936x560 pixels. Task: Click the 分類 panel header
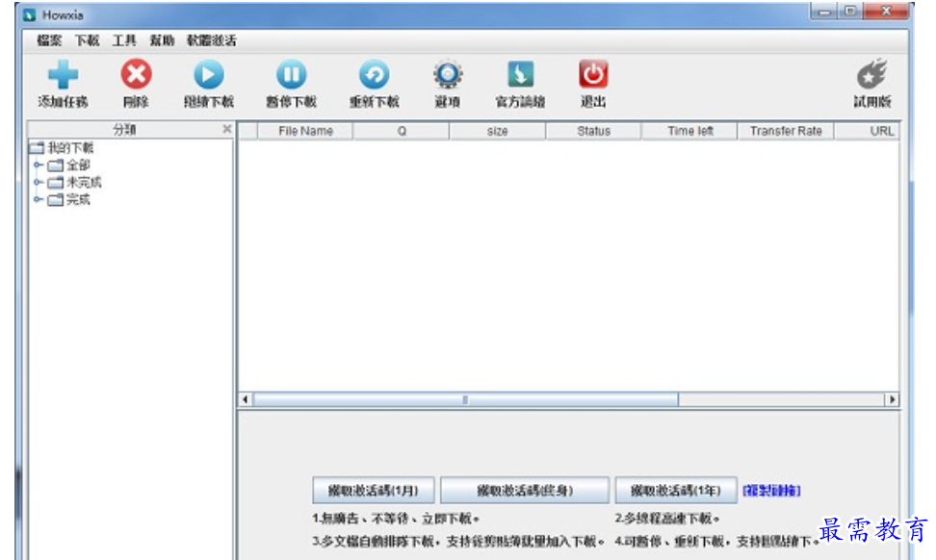(124, 129)
